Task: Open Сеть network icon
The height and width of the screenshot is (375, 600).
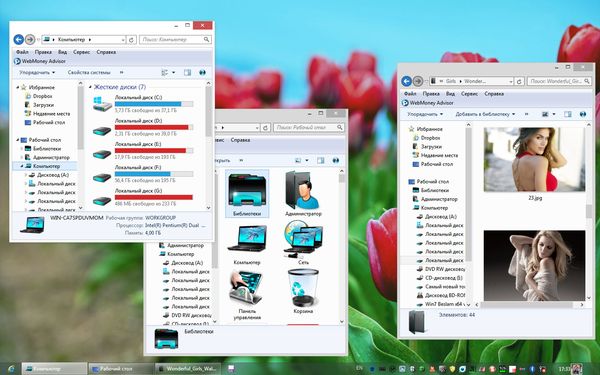Action: 303,242
